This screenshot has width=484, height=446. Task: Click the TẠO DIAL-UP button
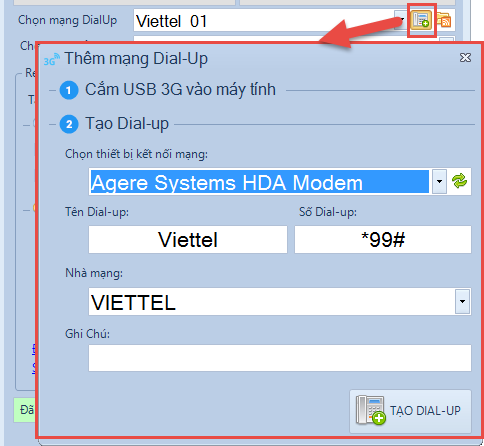[x=410, y=411]
